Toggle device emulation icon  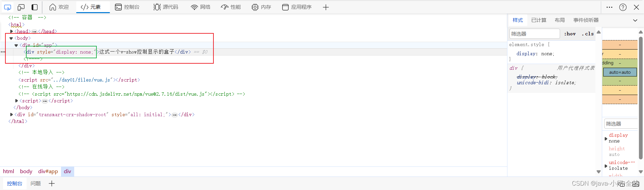pos(21,7)
